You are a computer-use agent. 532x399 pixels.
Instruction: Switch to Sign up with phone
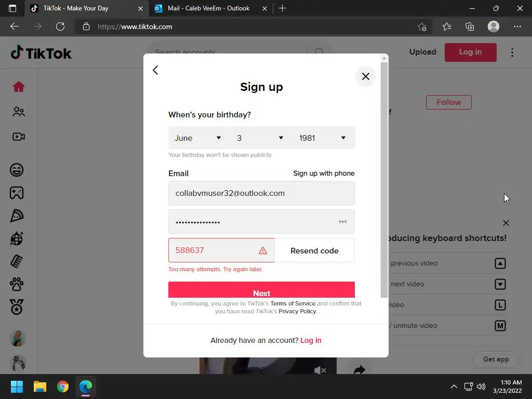(x=324, y=174)
